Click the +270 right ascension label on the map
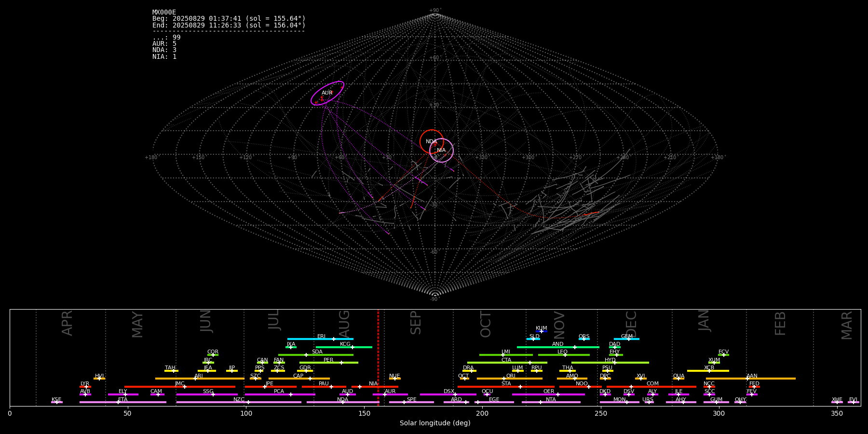 pyautogui.click(x=575, y=157)
